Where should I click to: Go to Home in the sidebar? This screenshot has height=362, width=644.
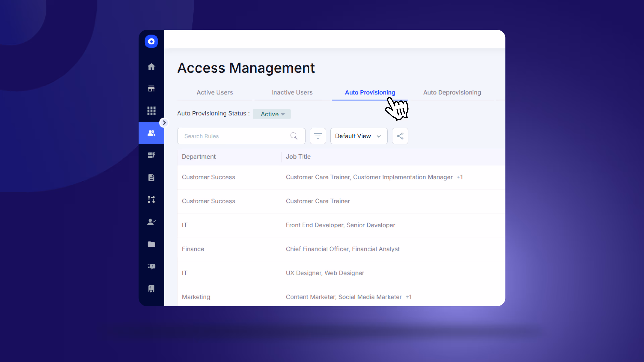[x=151, y=67]
